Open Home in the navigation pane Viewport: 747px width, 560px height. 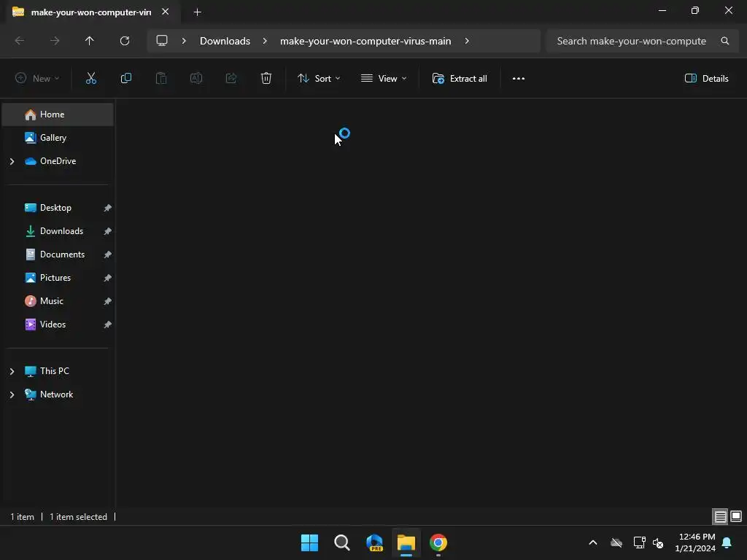(x=58, y=114)
